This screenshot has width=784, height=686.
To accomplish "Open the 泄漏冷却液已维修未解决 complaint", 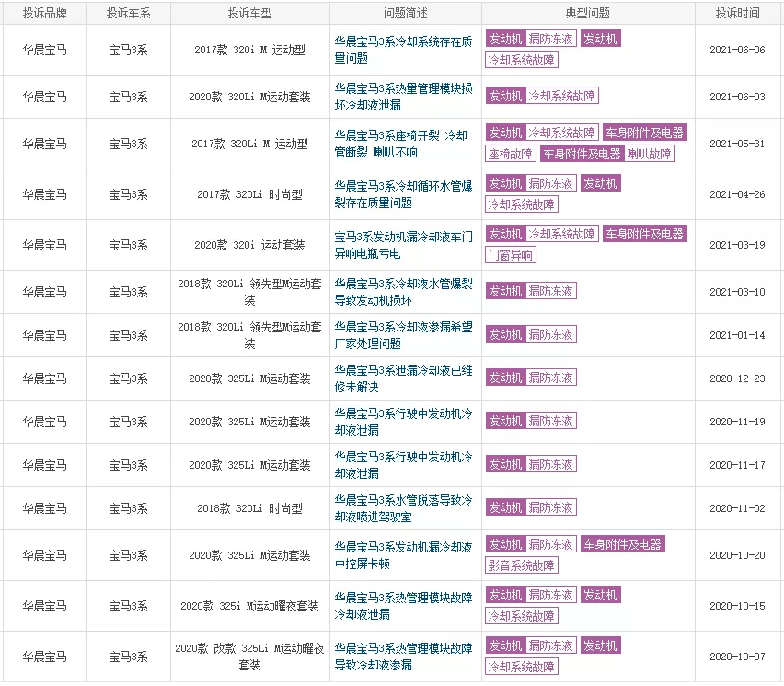I will (x=403, y=378).
